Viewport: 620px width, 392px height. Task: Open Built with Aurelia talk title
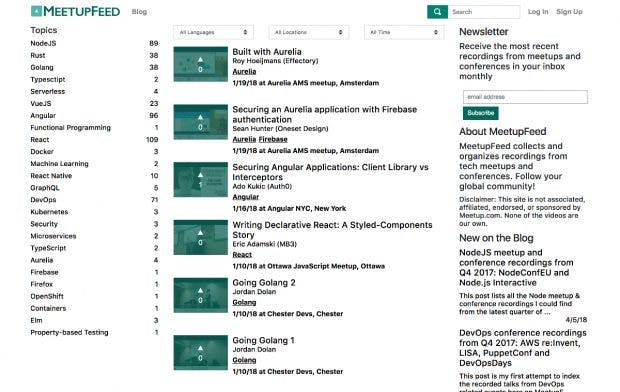tap(267, 52)
